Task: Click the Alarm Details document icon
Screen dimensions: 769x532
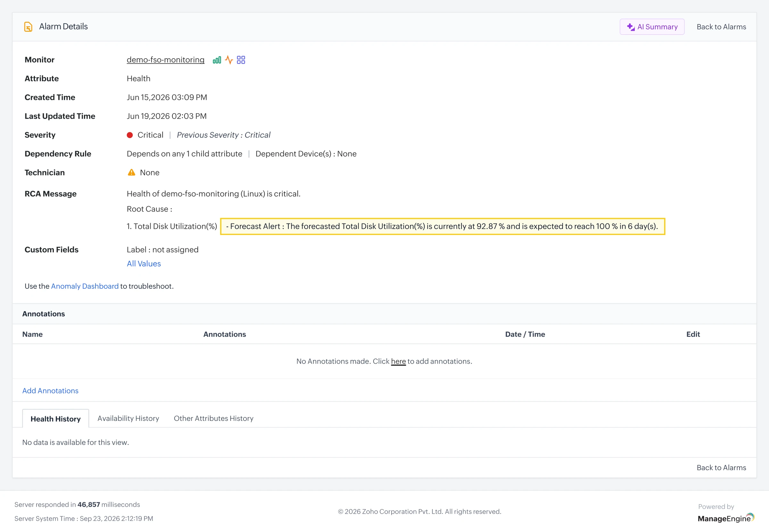Action: [x=29, y=27]
